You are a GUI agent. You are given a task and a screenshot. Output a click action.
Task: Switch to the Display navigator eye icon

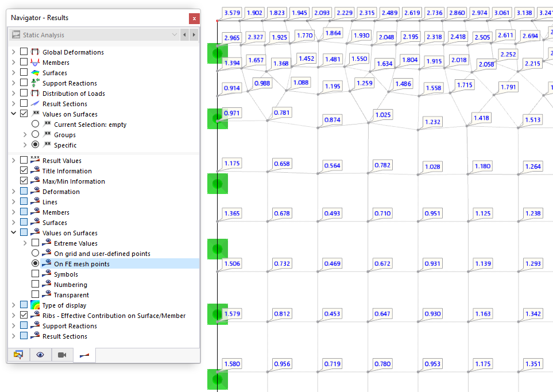click(40, 355)
